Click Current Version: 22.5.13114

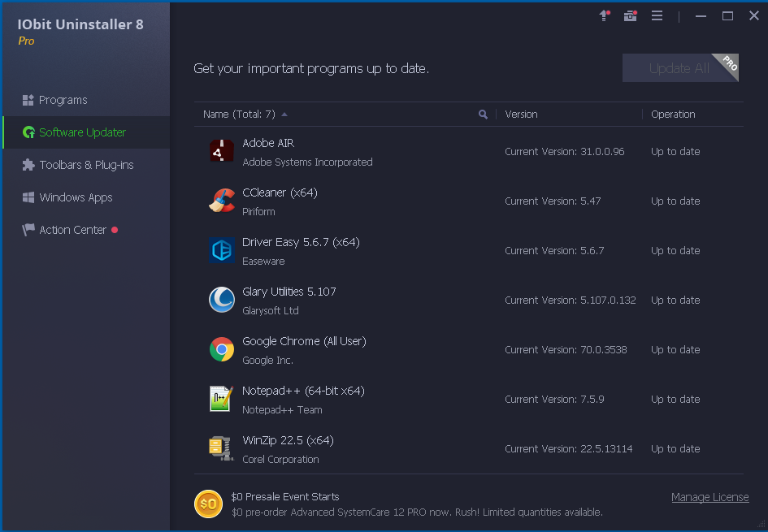(569, 448)
